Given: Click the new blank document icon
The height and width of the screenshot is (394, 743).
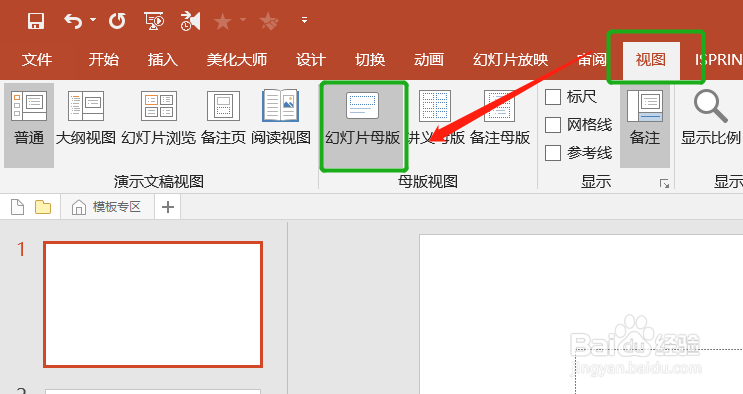Looking at the screenshot, I should tap(18, 207).
